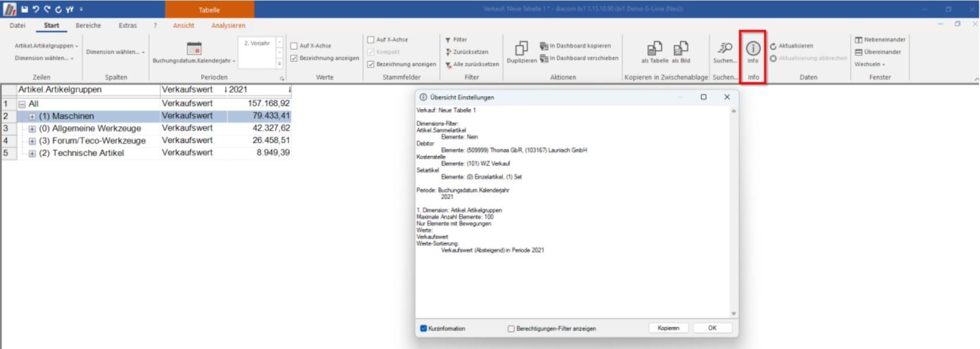980x349 pixels.
Task: Open the ? help tab
Action: (x=155, y=25)
